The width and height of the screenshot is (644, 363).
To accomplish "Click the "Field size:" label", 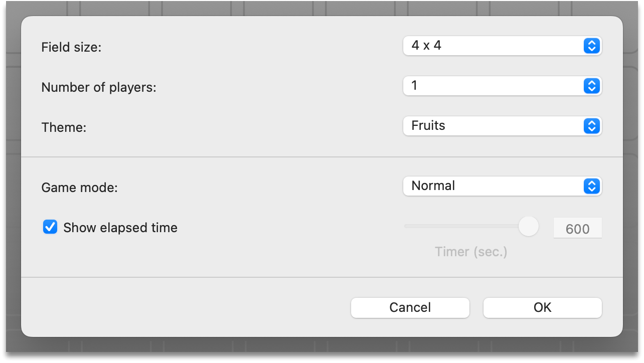I will pos(71,48).
